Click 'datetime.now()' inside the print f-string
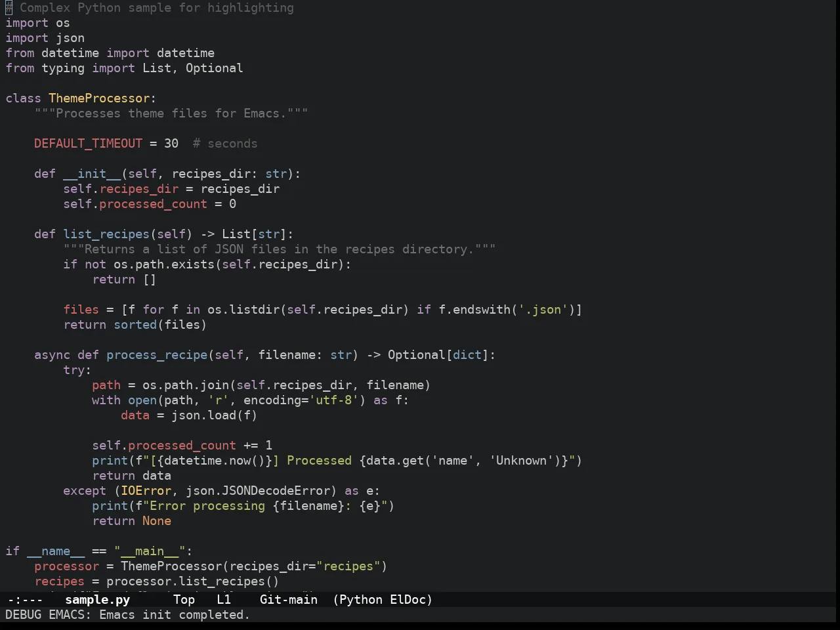The height and width of the screenshot is (630, 840). point(215,461)
